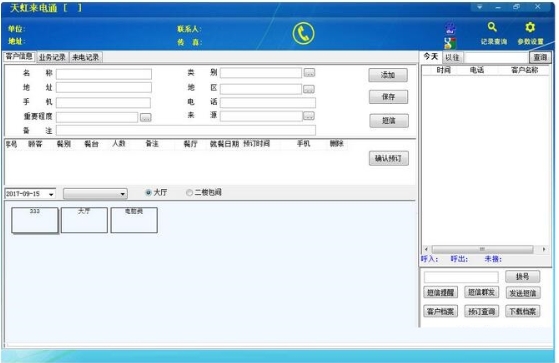The image size is (559, 363).
Task: Open the empty combo box beside date
Action: (x=95, y=194)
